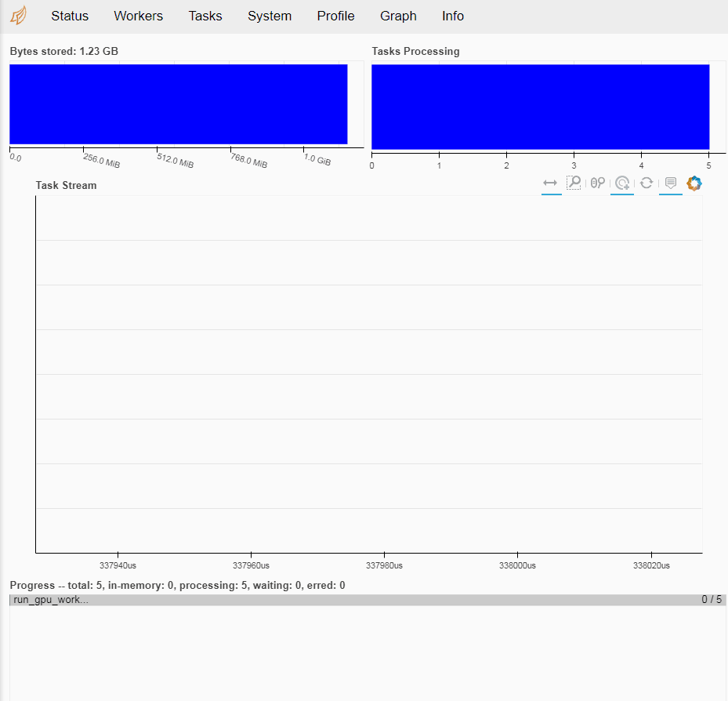728x701 pixels.
Task: Click the 0.0 label on Bytes stored axis
Action: pos(16,158)
